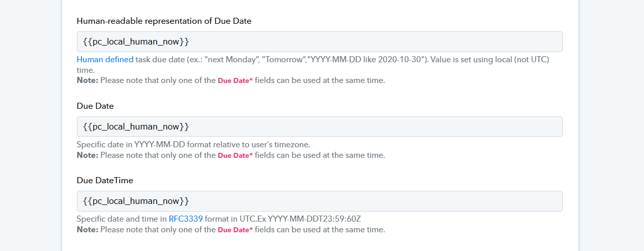Open the RFC3339 format link
This screenshot has height=251, width=644.
186,219
